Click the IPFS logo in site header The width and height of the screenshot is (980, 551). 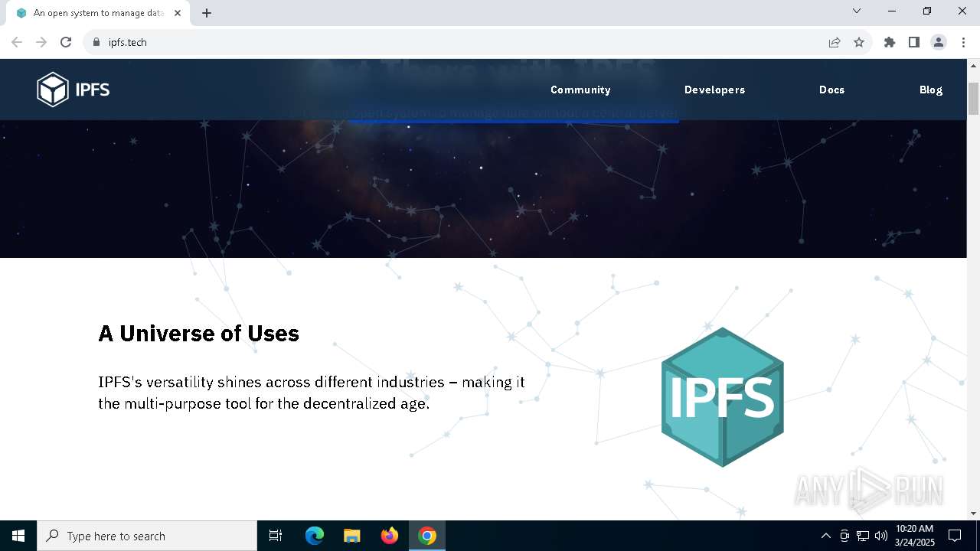point(73,90)
